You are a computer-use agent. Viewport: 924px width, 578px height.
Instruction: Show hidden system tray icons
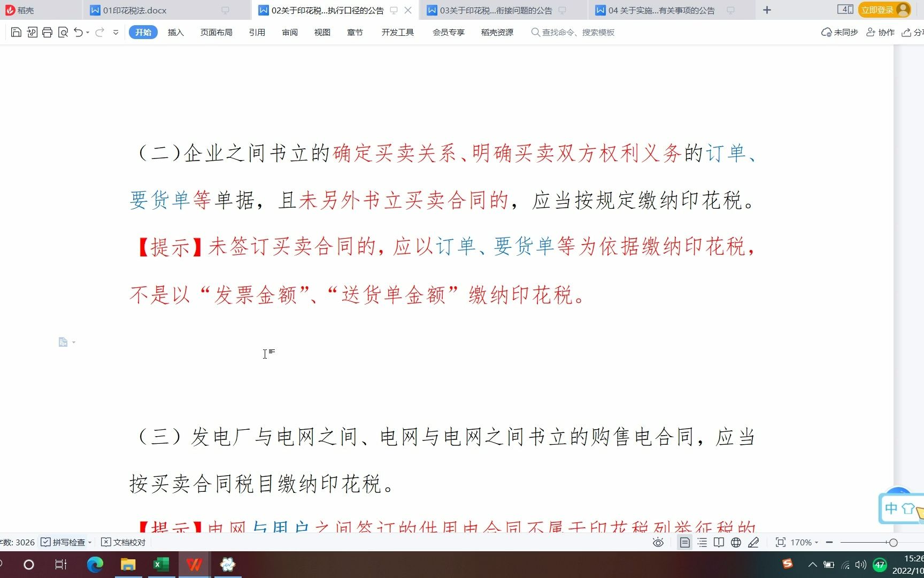tap(813, 565)
